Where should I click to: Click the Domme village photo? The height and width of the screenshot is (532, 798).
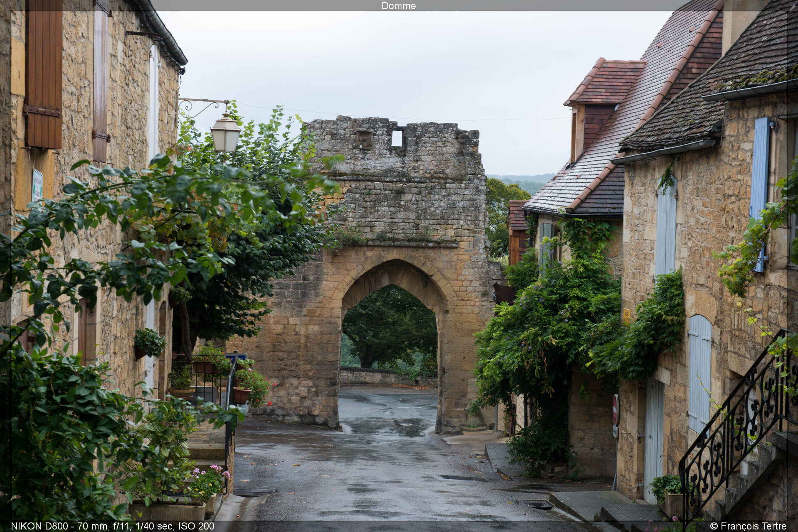tap(399, 266)
